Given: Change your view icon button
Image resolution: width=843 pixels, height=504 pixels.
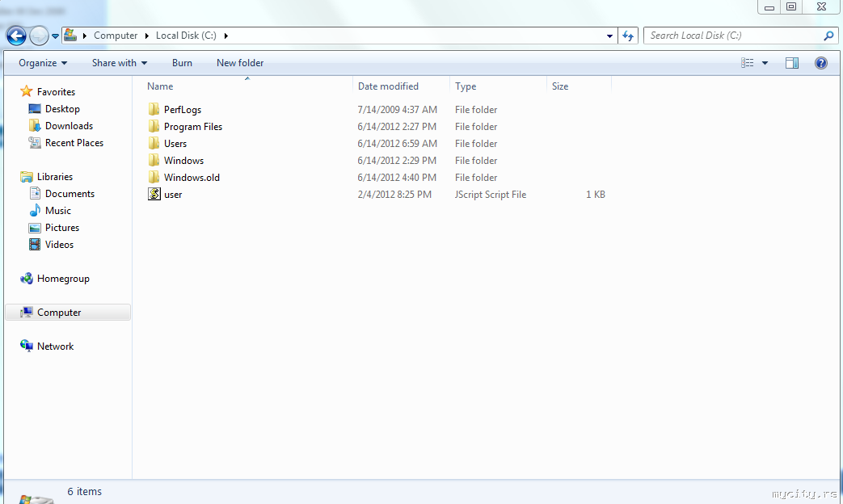Looking at the screenshot, I should [748, 63].
